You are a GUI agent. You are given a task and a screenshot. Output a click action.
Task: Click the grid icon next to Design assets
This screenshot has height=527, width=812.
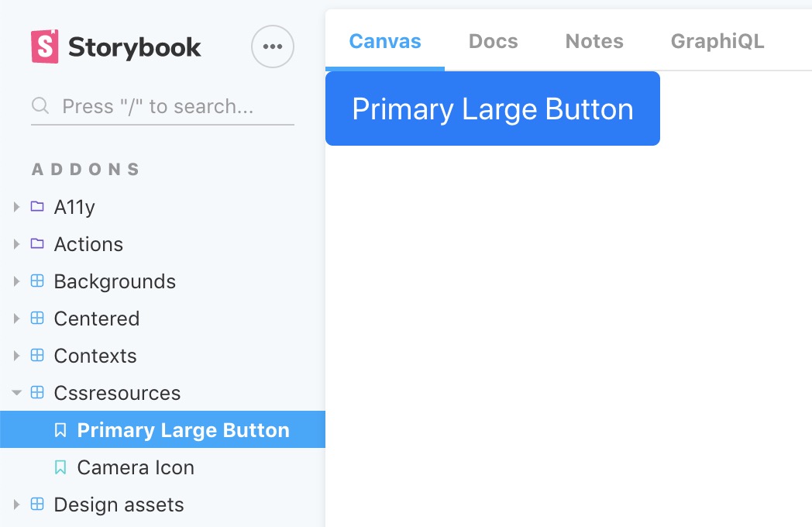coord(36,504)
